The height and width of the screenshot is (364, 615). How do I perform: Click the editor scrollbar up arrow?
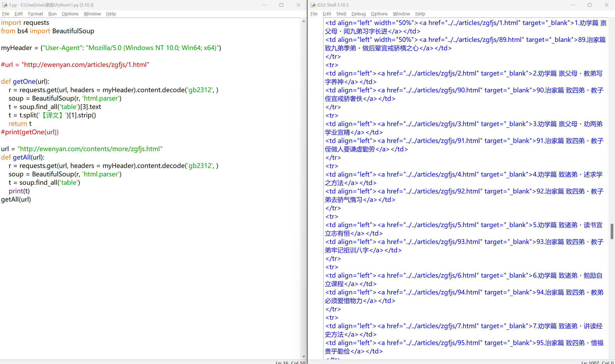pos(304,21)
